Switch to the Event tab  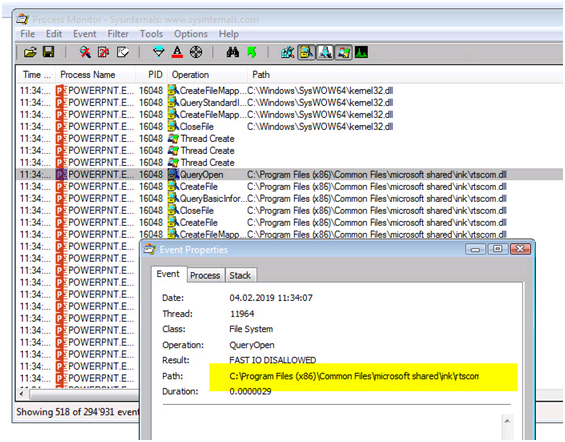click(x=168, y=274)
